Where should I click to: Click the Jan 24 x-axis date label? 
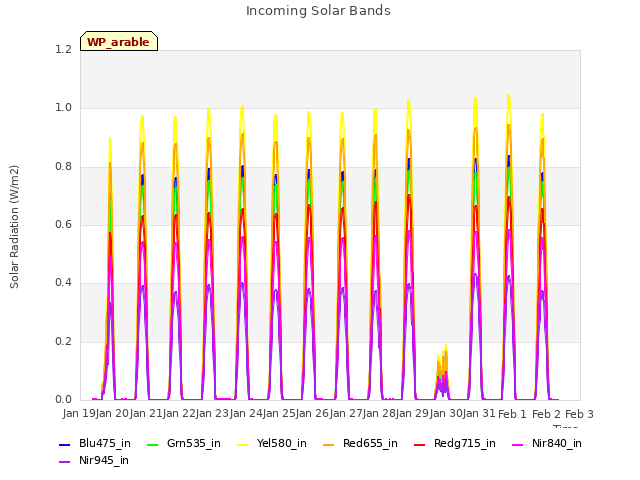click(x=246, y=414)
